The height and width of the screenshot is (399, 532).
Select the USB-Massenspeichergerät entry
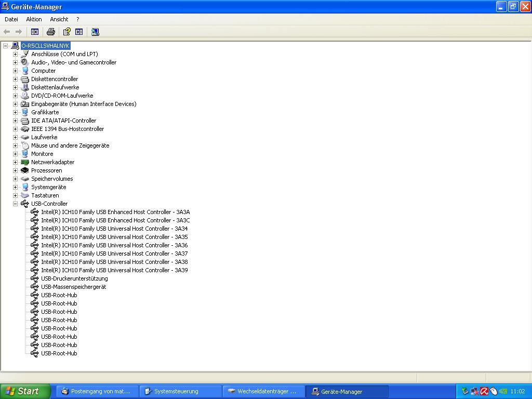[x=74, y=287]
